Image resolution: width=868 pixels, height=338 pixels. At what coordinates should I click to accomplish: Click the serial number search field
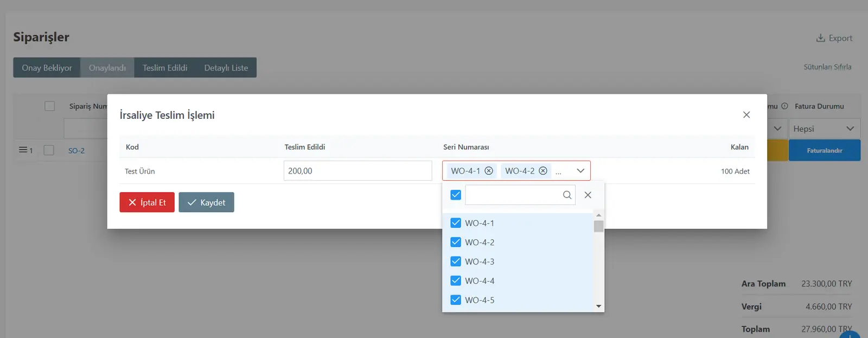click(x=520, y=195)
